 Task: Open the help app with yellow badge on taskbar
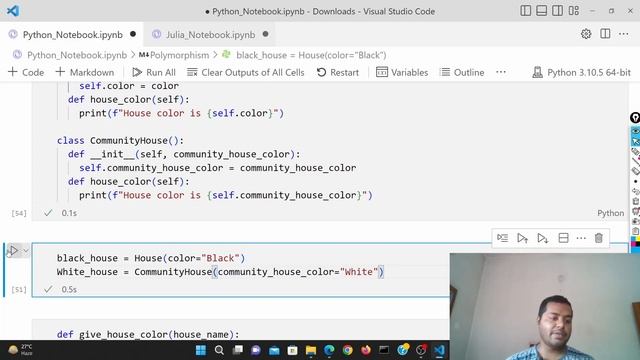tap(403, 350)
